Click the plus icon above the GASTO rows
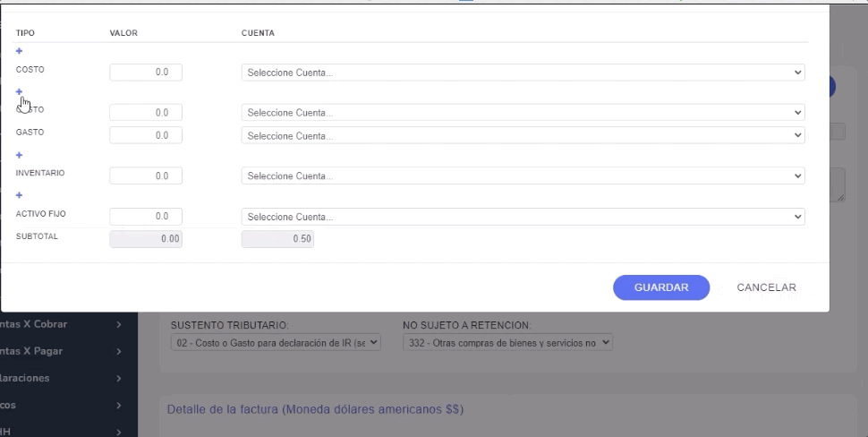Image resolution: width=868 pixels, height=437 pixels. coord(20,91)
